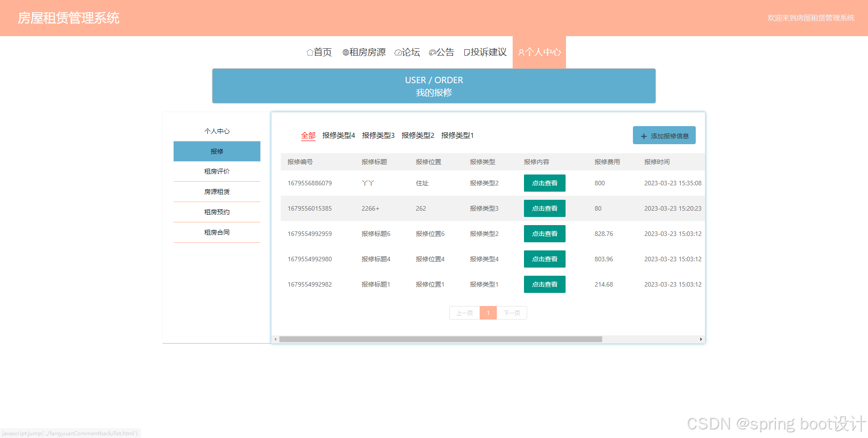Image resolution: width=868 pixels, height=438 pixels.
Task: Switch to the 报修类型4 filter tab
Action: click(339, 135)
